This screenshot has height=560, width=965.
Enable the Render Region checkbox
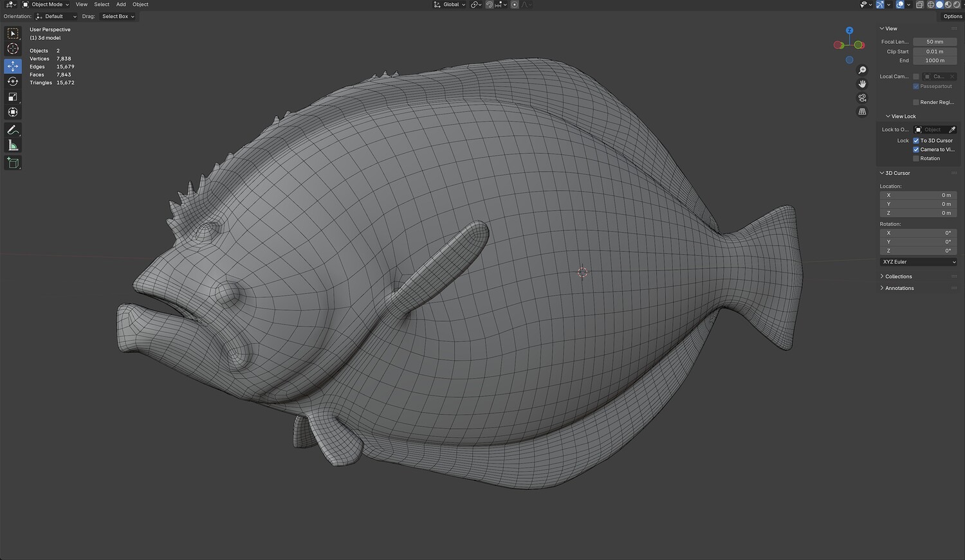pos(916,102)
